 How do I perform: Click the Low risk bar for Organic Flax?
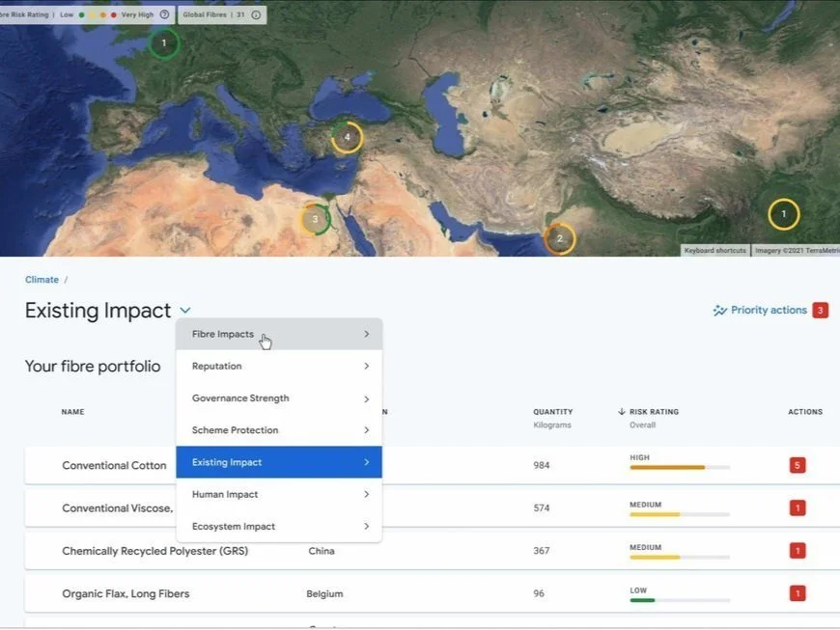click(x=680, y=600)
